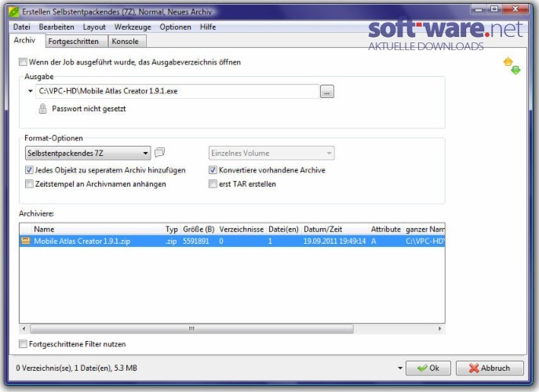
Task: Open the Bearbeiten menu
Action: click(56, 27)
